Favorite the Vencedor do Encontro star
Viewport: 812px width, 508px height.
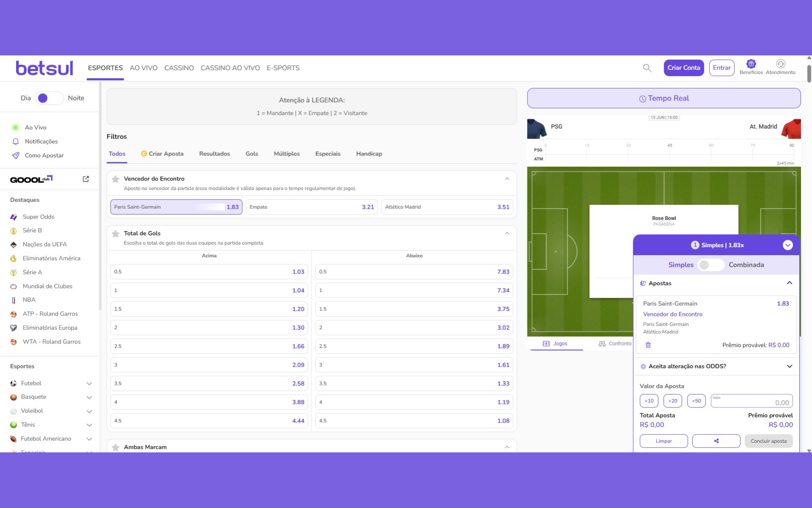click(x=115, y=179)
